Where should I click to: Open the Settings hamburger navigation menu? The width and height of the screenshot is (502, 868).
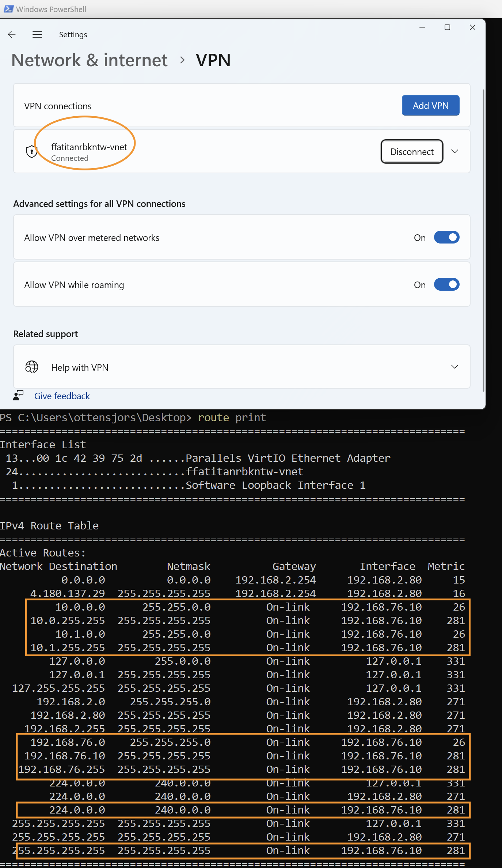(37, 34)
